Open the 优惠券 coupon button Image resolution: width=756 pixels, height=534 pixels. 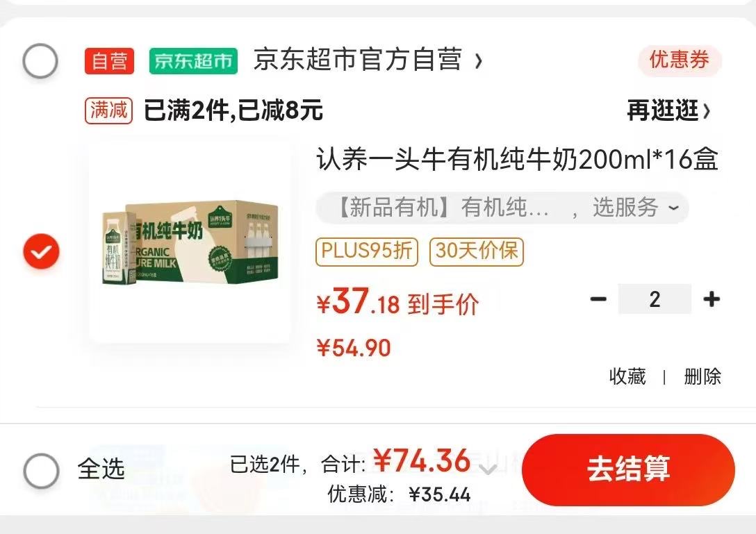680,60
